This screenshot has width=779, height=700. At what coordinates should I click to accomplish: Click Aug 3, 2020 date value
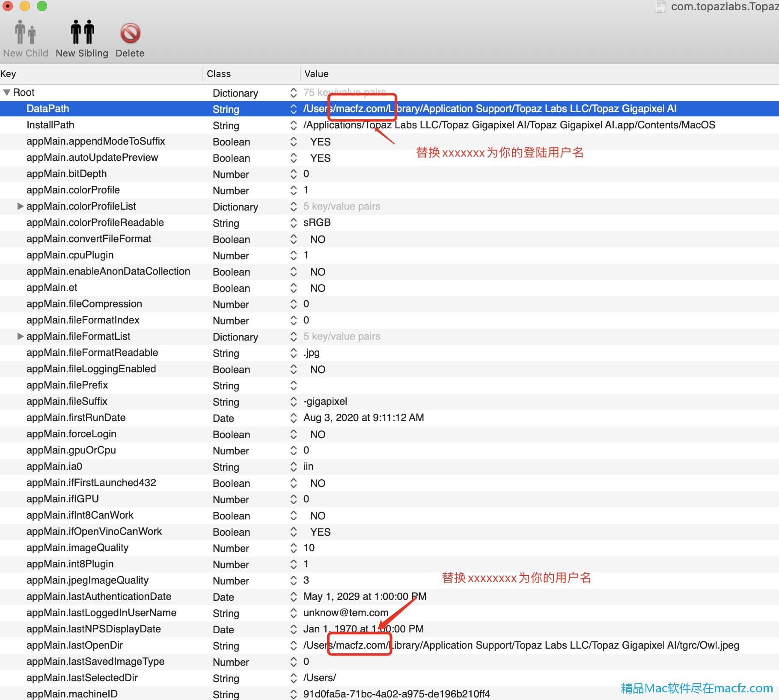[363, 418]
